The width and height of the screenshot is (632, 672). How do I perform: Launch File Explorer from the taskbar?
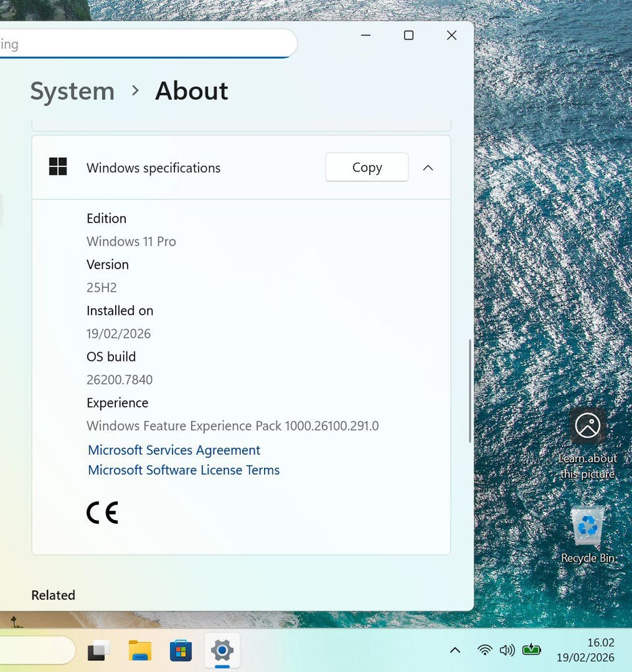pyautogui.click(x=140, y=650)
